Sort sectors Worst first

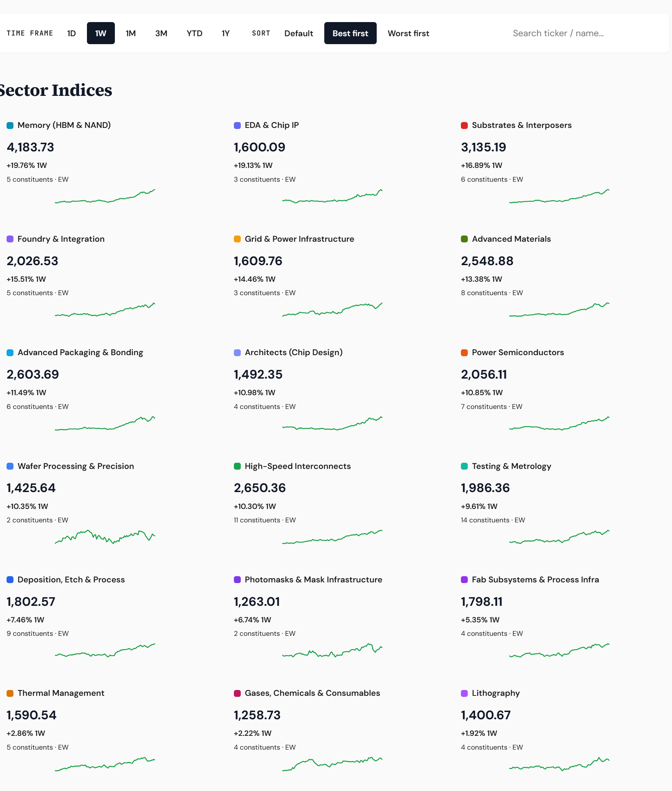(408, 33)
